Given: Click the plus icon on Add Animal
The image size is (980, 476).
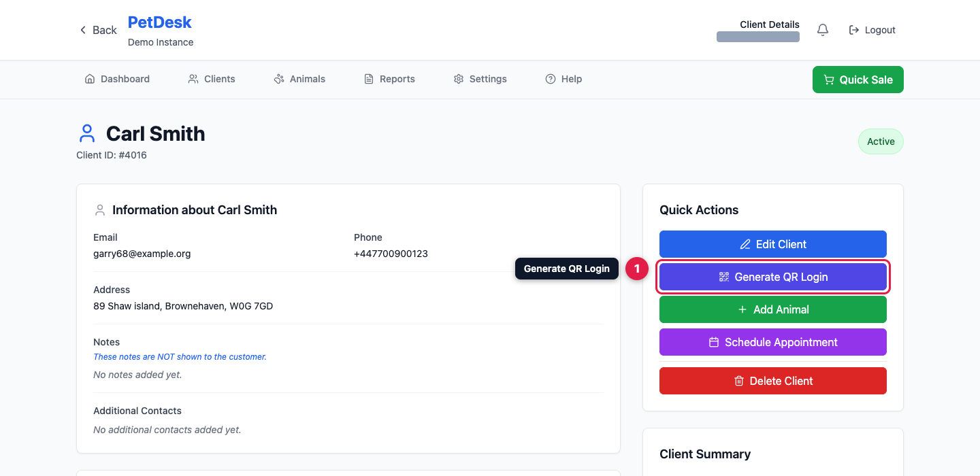Looking at the screenshot, I should click(742, 309).
